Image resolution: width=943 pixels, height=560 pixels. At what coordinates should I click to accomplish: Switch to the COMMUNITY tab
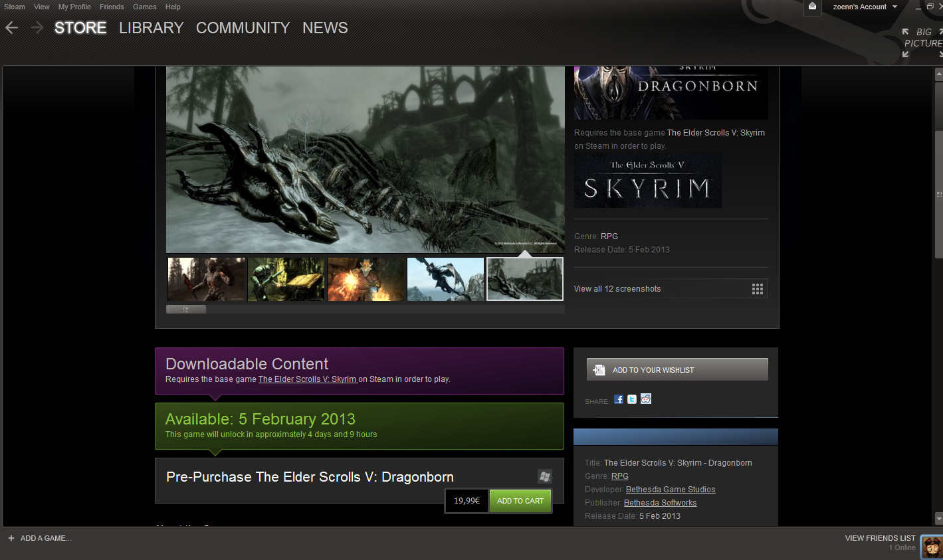[243, 28]
